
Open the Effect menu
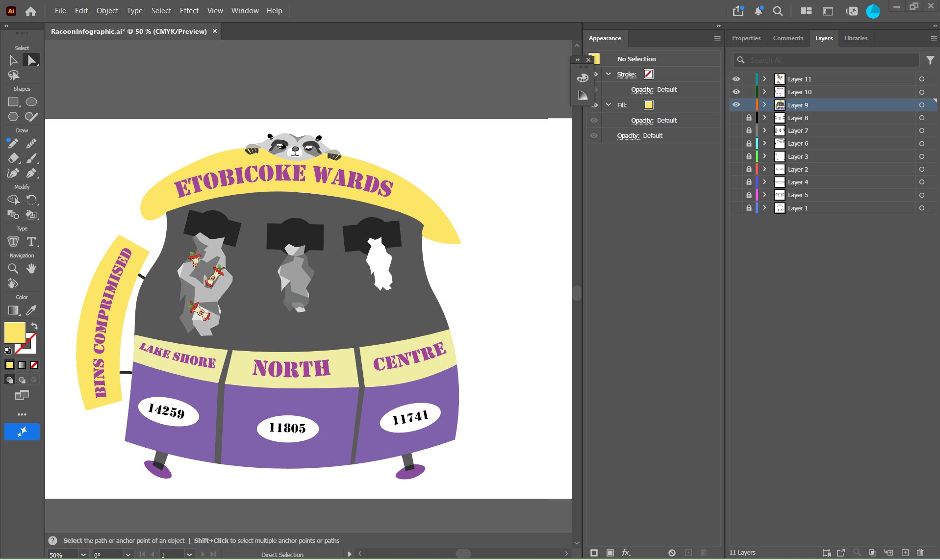tap(189, 10)
